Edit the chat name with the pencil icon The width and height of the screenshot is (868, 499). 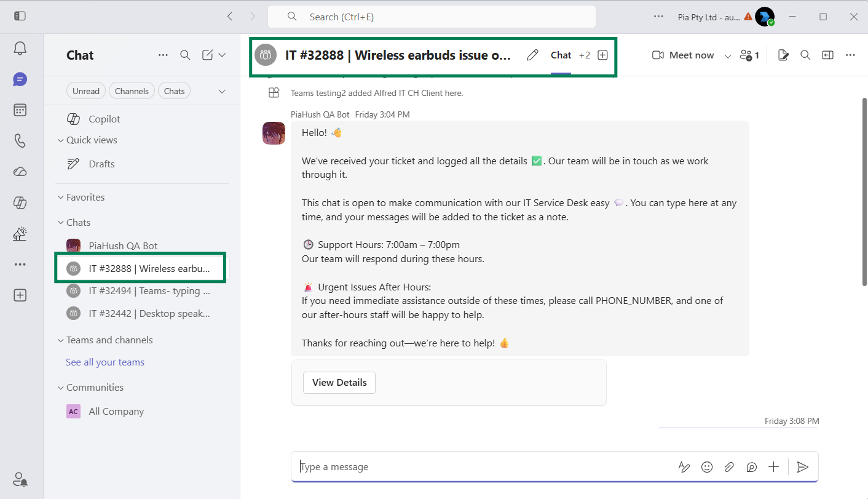point(533,55)
